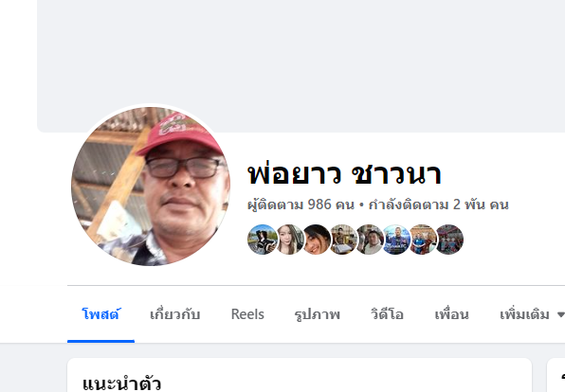The height and width of the screenshot is (392, 565).
Task: Click the ผู้ติดตาม 986 คน followers link
Action: point(301,205)
